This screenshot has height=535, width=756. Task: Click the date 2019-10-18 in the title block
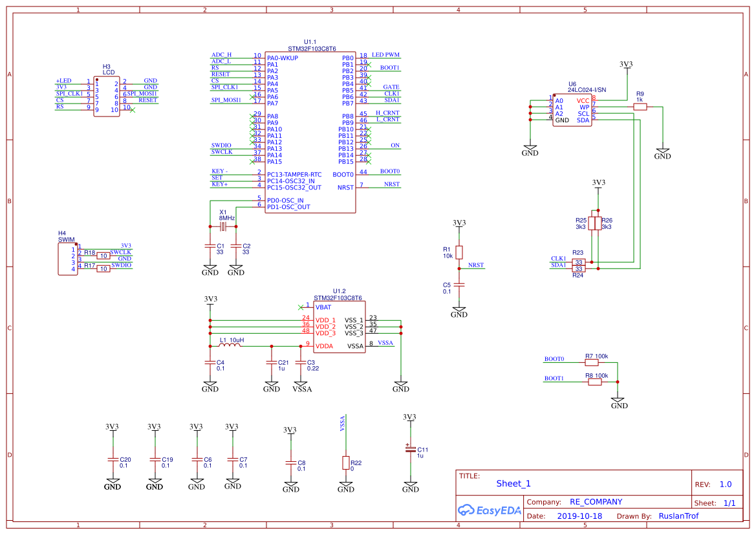579,516
